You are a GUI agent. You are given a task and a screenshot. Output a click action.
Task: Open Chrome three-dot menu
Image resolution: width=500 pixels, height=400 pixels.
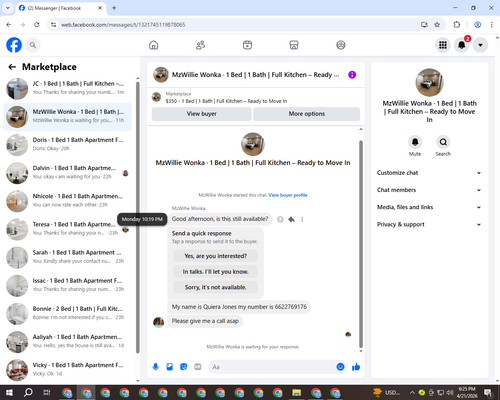point(491,25)
